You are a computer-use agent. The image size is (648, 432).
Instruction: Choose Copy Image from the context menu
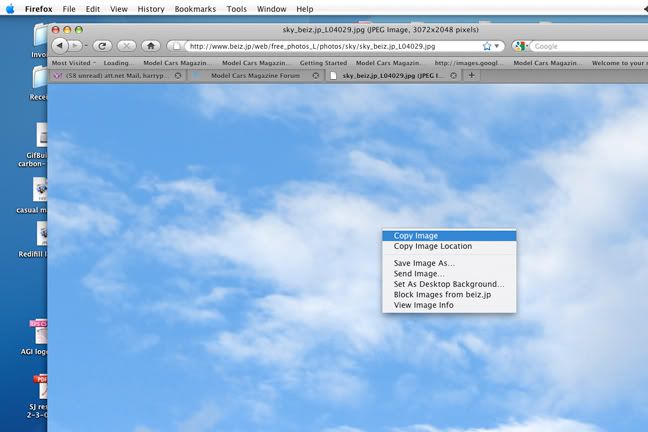pyautogui.click(x=449, y=236)
